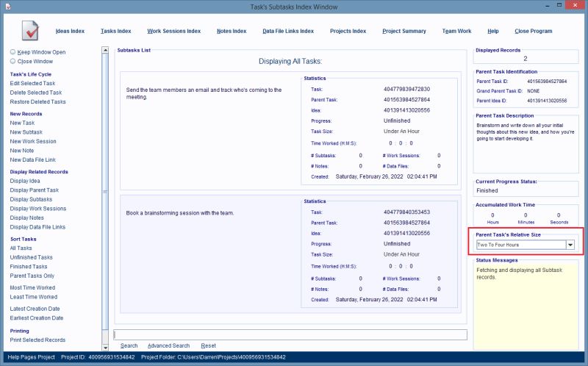Image resolution: width=588 pixels, height=366 pixels.
Task: Click Reset button below search field
Action: click(x=208, y=345)
